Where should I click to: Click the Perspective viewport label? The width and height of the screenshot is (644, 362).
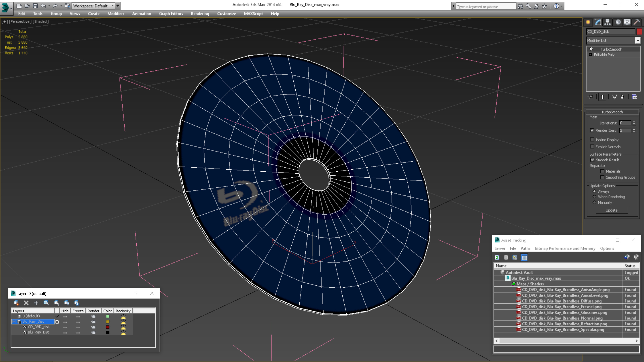pyautogui.click(x=20, y=21)
